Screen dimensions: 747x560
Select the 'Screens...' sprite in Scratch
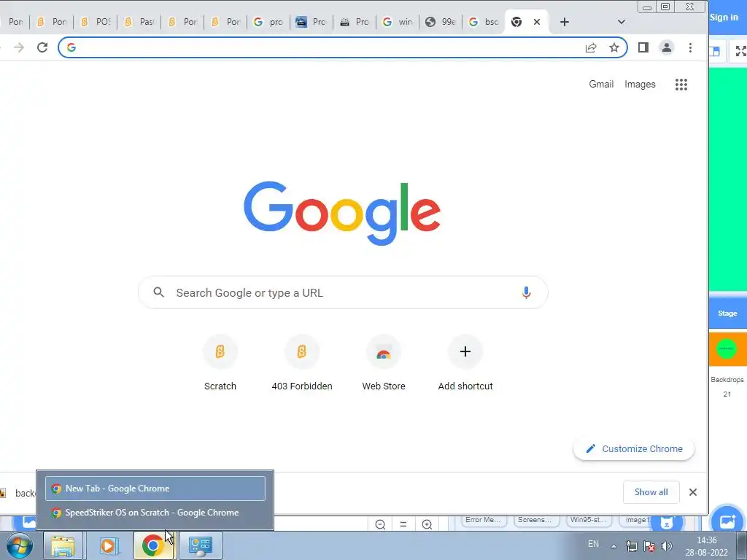click(535, 521)
